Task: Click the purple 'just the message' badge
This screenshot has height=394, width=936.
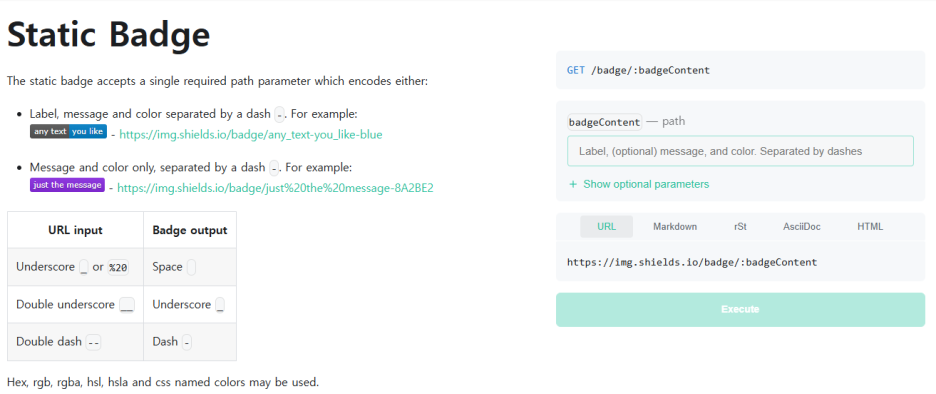Action: [x=67, y=184]
